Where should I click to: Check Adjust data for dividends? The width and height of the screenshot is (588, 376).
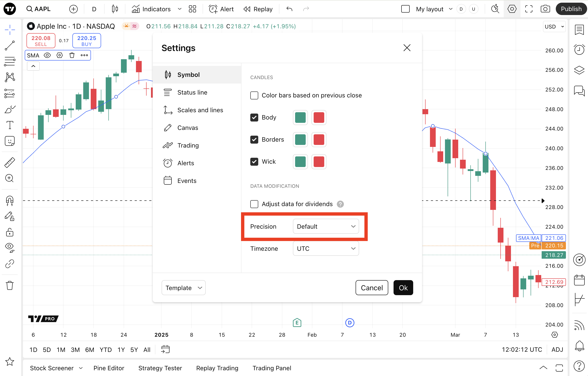point(254,204)
